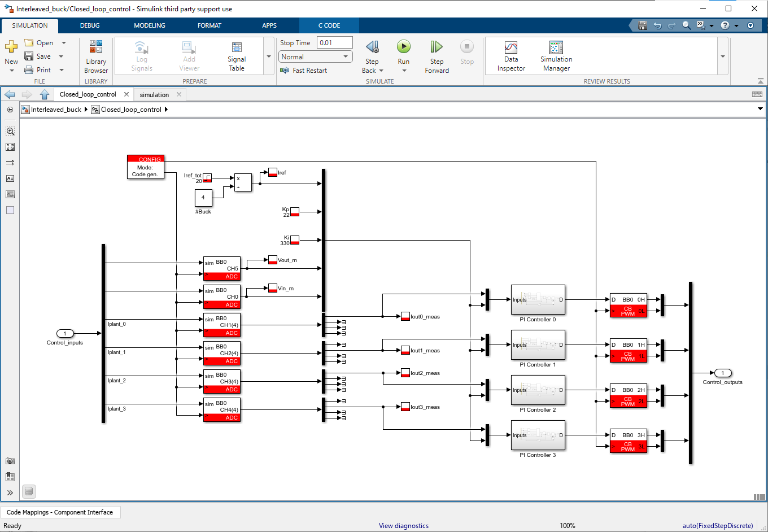Click the Fit to View palette icon
Screen dimensions: 768x532
pyautogui.click(x=10, y=147)
